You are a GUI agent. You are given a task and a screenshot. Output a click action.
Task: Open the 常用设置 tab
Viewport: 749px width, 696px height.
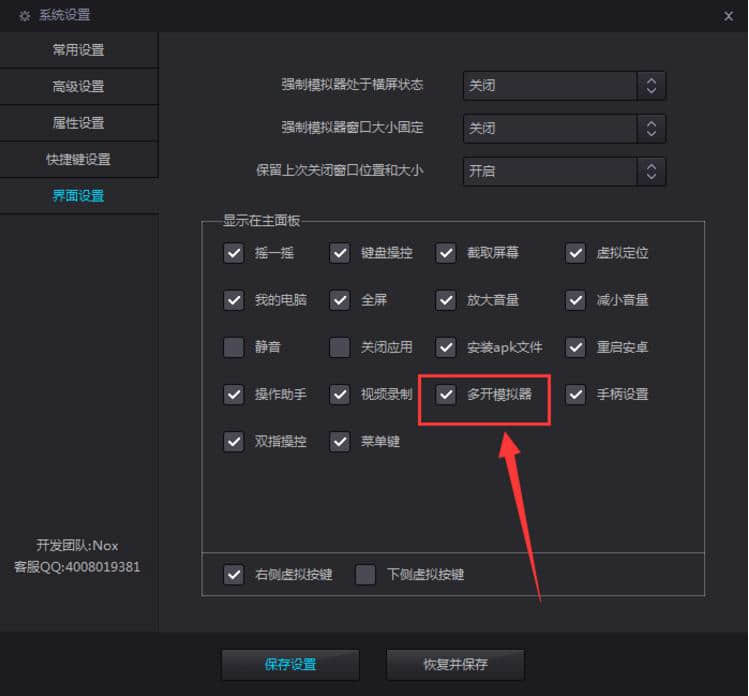coord(78,50)
